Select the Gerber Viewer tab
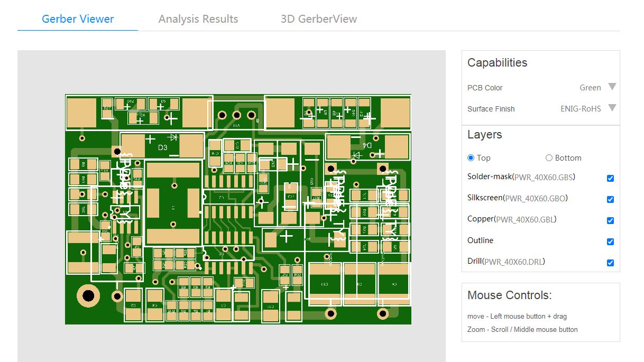 tap(78, 19)
